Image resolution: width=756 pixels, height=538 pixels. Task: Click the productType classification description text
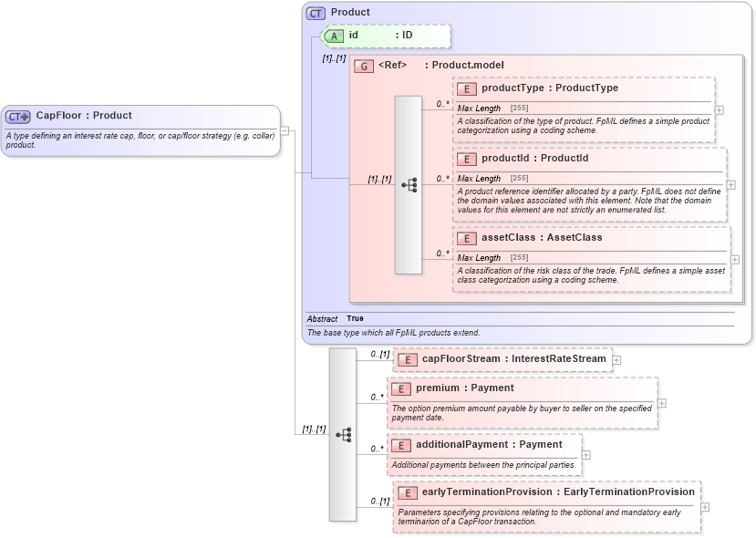[x=584, y=125]
